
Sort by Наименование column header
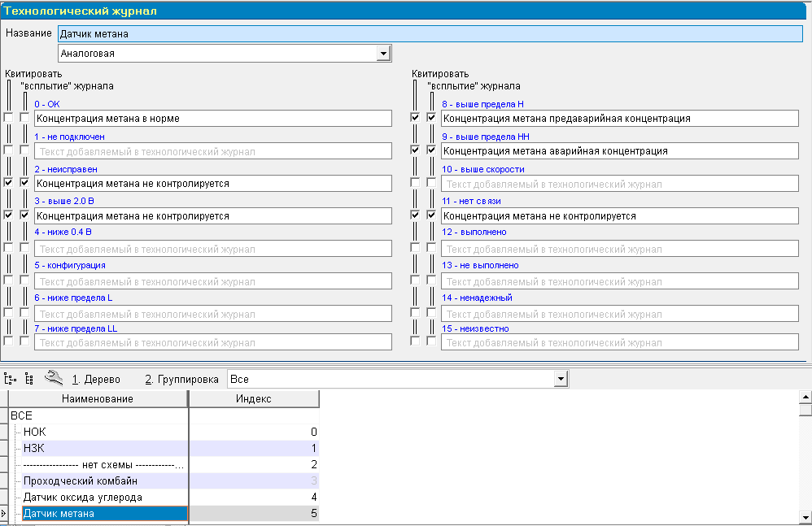[x=96, y=399]
